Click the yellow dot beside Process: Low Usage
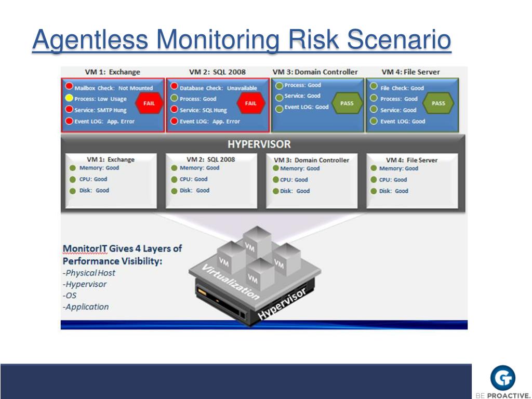The width and height of the screenshot is (532, 399). pyautogui.click(x=69, y=98)
